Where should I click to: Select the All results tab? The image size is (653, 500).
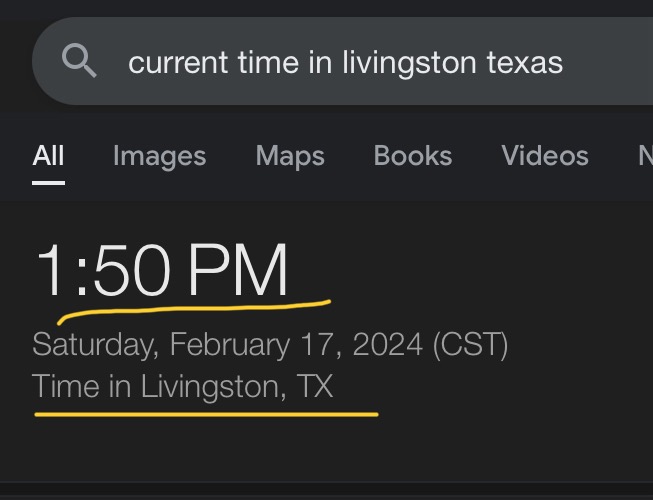48,156
